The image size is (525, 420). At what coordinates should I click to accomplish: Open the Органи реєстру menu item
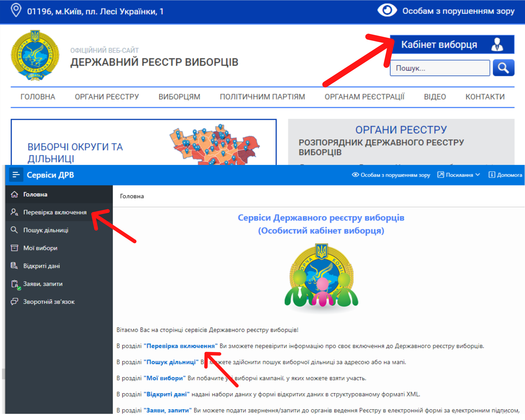tap(107, 97)
